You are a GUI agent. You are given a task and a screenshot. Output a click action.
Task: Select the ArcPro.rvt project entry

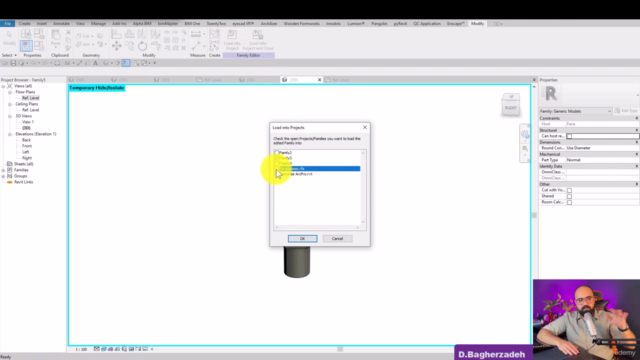297,174
